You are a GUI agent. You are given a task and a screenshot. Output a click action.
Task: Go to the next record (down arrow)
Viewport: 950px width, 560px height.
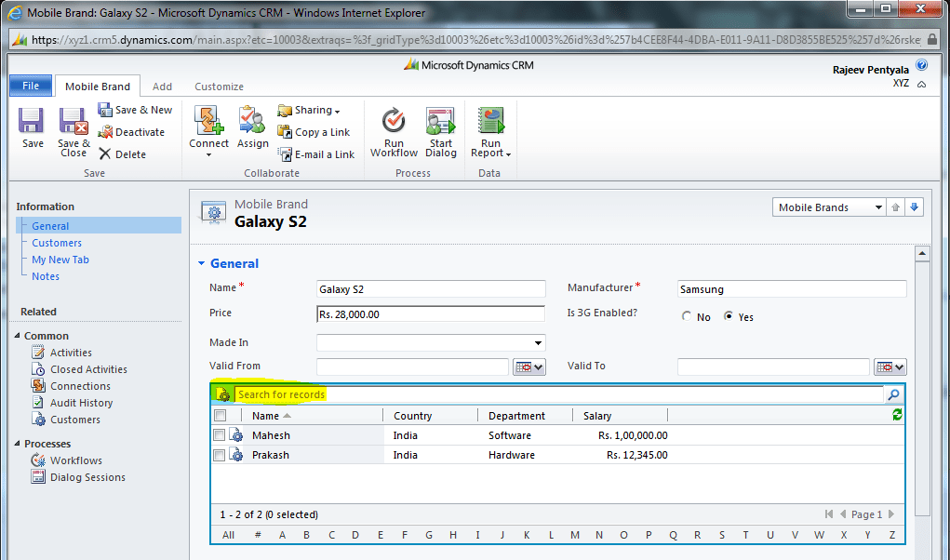(x=915, y=207)
